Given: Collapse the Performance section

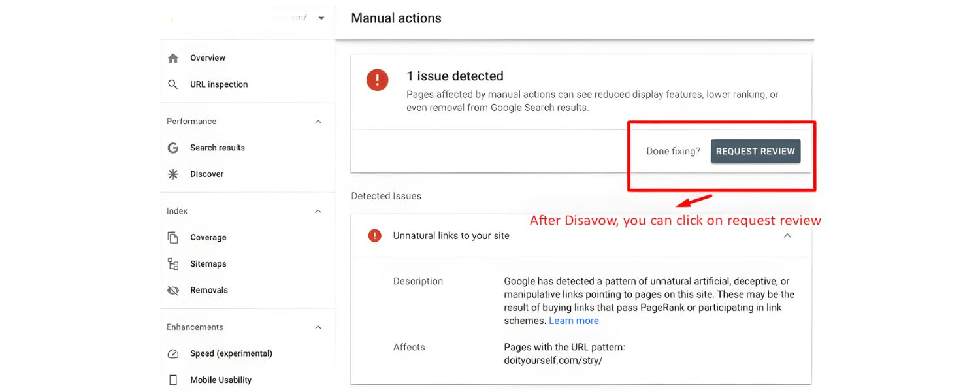Looking at the screenshot, I should [x=318, y=122].
